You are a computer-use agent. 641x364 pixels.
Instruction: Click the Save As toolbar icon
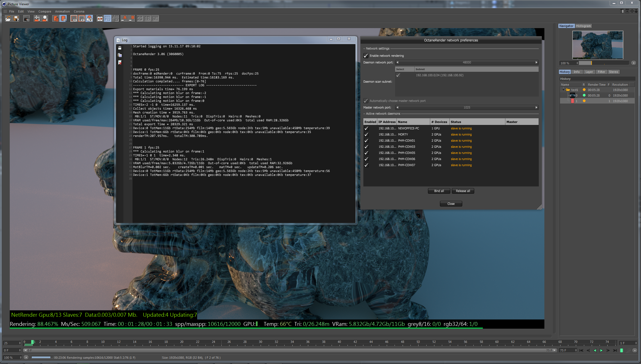click(x=16, y=19)
